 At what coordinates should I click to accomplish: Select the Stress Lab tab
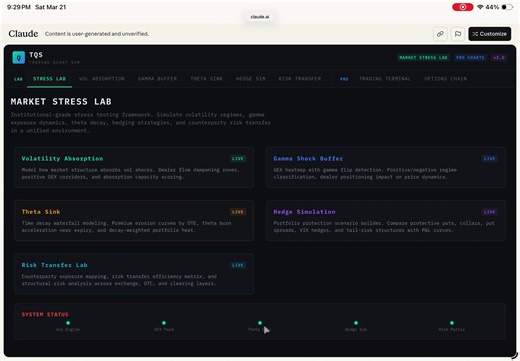pos(49,79)
